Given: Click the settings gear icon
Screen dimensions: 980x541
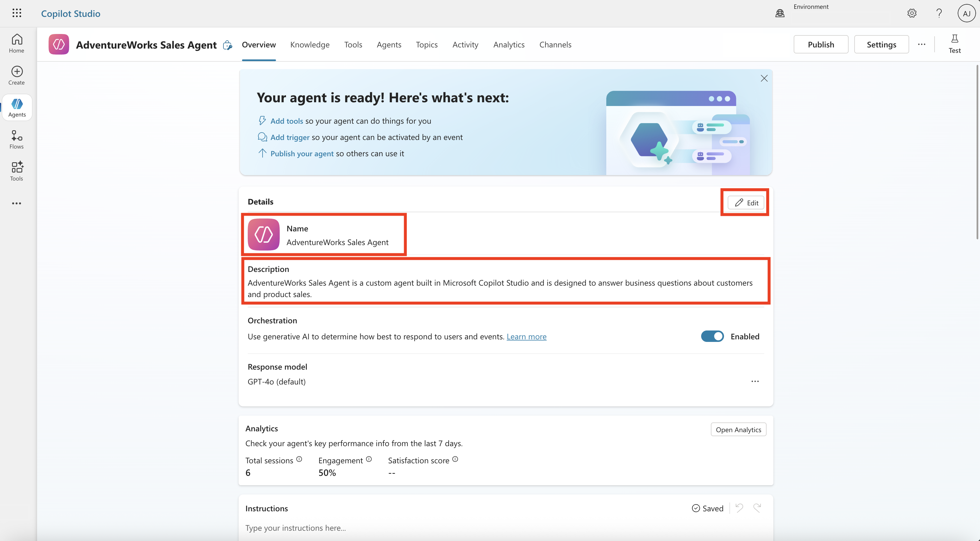Looking at the screenshot, I should tap(911, 13).
